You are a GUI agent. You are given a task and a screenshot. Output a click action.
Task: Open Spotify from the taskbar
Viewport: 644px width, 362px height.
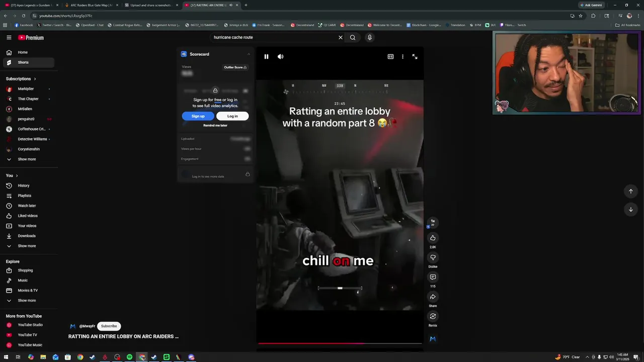[x=129, y=357]
